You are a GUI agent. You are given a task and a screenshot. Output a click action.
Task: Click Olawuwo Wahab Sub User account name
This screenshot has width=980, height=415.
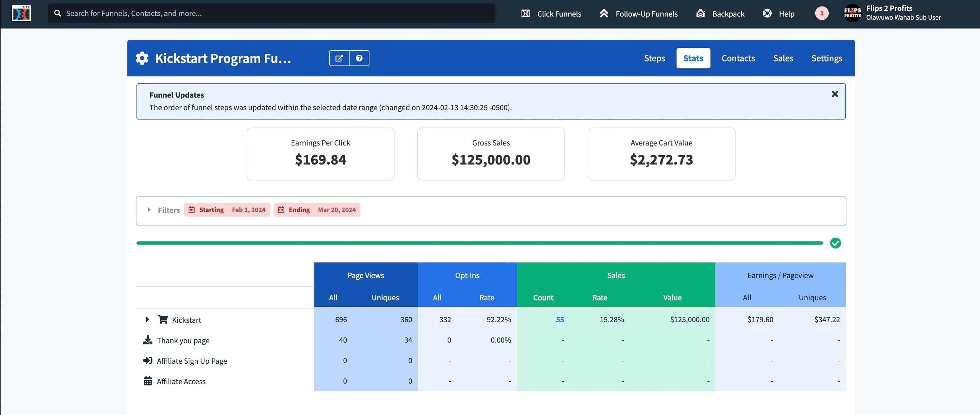click(x=903, y=18)
